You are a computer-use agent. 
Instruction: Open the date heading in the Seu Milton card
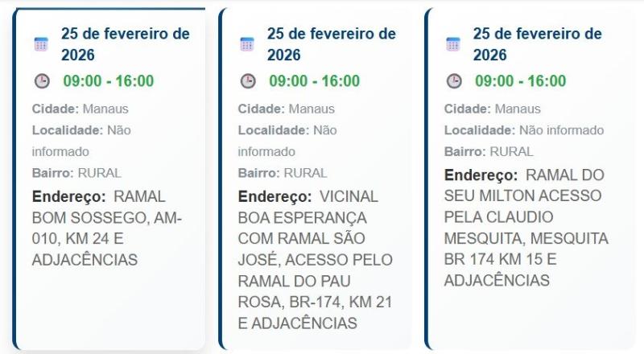537,44
